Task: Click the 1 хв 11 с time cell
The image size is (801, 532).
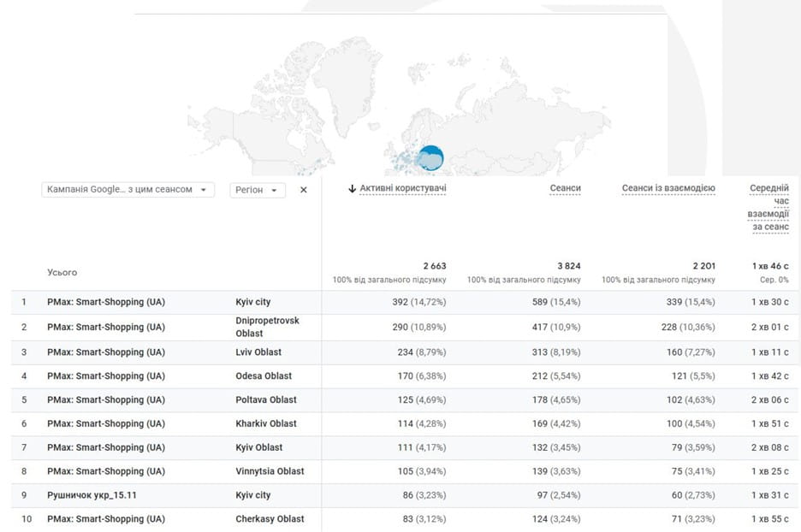Action: [x=770, y=352]
